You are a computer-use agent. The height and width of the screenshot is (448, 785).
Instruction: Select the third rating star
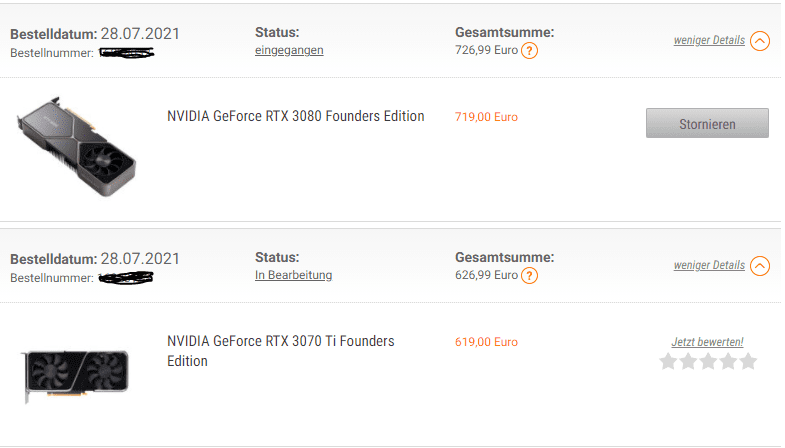pyautogui.click(x=708, y=361)
